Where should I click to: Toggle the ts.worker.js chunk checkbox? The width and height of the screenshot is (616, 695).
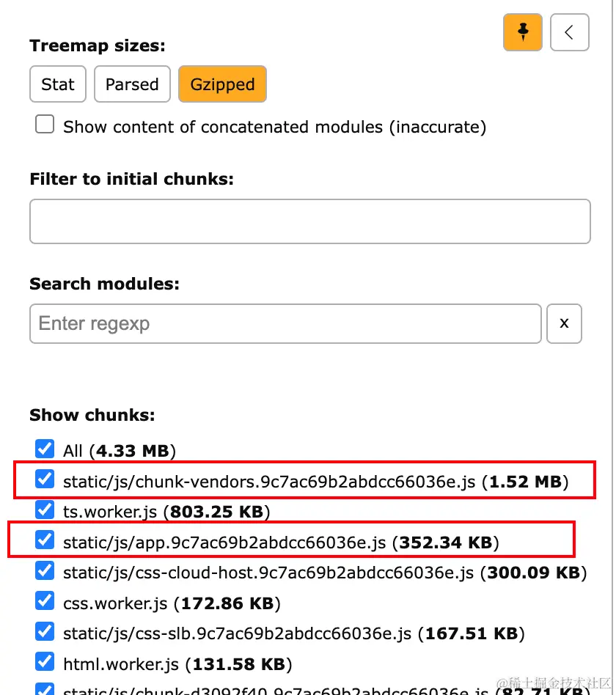[x=45, y=510]
